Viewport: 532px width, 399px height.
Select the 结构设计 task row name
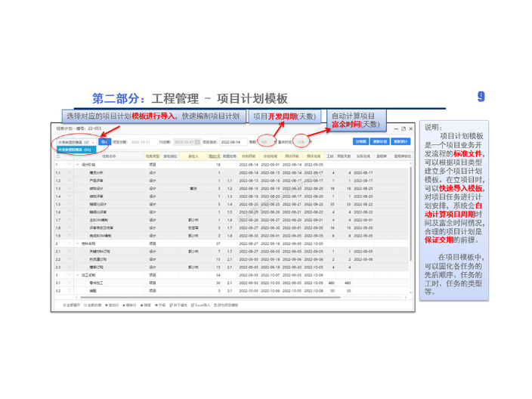tap(96, 188)
